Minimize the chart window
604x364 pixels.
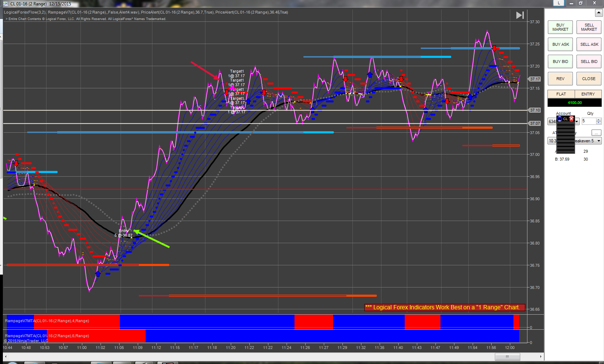pyautogui.click(x=571, y=3)
